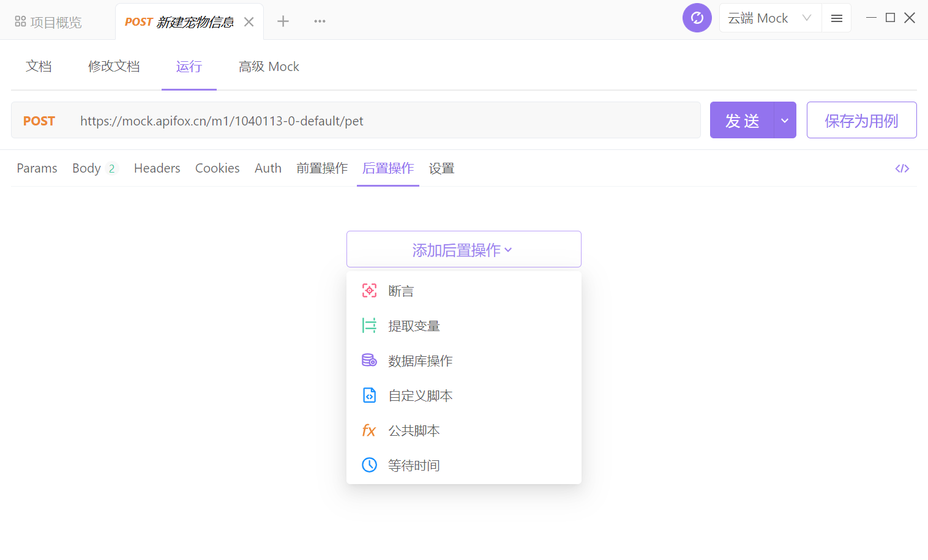Collapse the 添加后置操作 dropdown

click(x=463, y=250)
